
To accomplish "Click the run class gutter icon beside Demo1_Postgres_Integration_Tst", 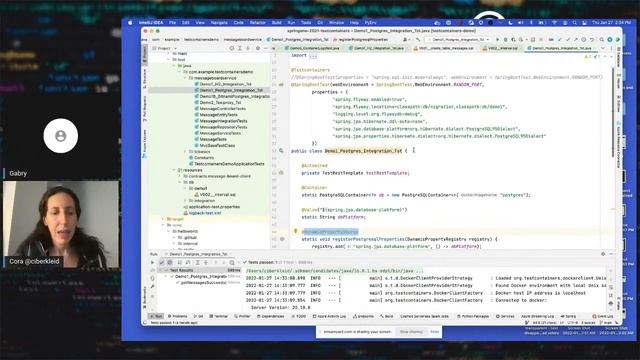I will [x=281, y=151].
